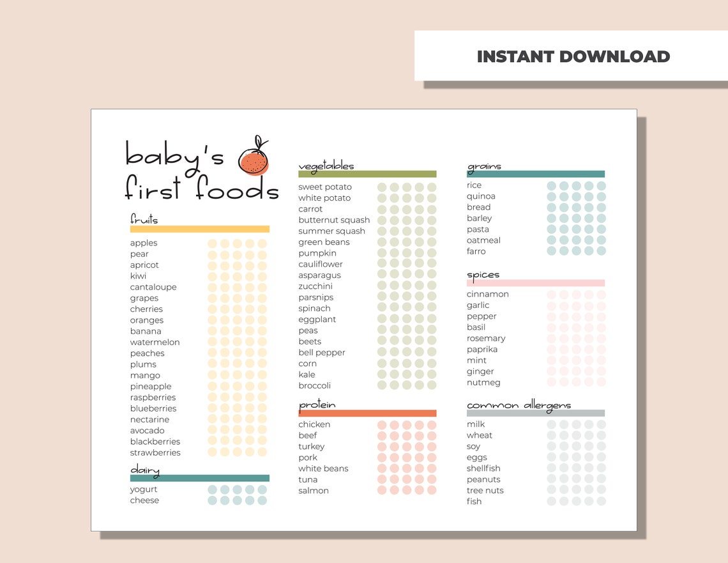Click the word "cantaloupe"
Viewport: 728px width, 563px height.
[153, 287]
